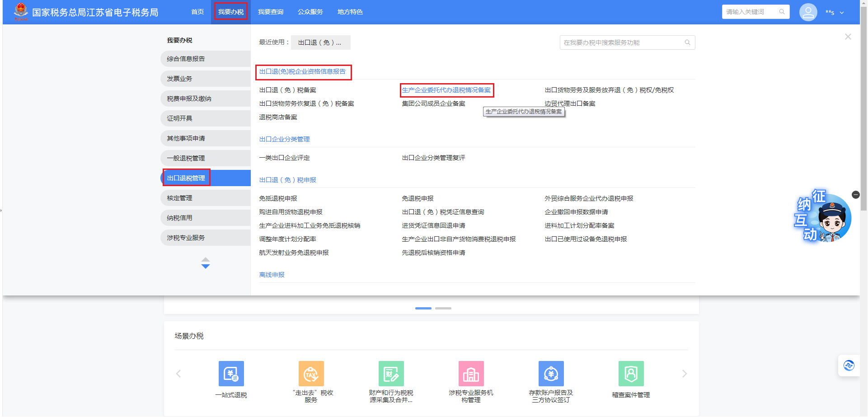
Task: Show next 场景办税 items with right chevron
Action: [x=684, y=374]
